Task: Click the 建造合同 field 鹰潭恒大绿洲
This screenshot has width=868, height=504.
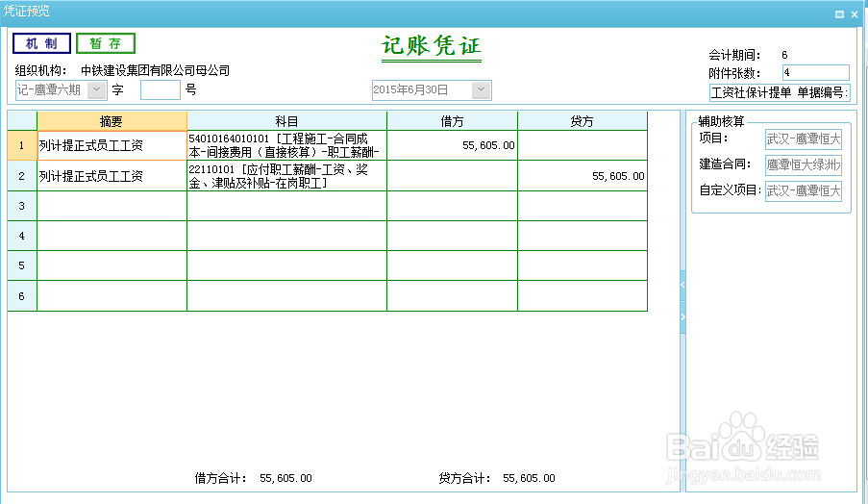Action: click(804, 164)
